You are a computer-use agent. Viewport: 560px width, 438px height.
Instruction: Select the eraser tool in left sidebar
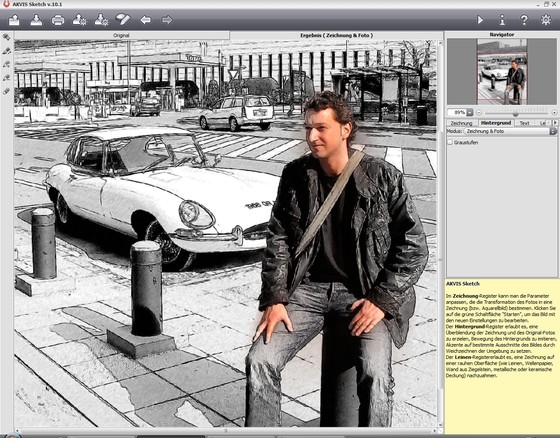pyautogui.click(x=6, y=91)
